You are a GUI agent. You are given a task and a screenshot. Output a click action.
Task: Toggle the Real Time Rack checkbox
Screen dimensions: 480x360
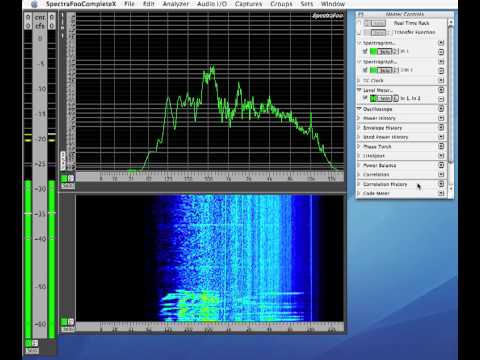click(x=359, y=23)
